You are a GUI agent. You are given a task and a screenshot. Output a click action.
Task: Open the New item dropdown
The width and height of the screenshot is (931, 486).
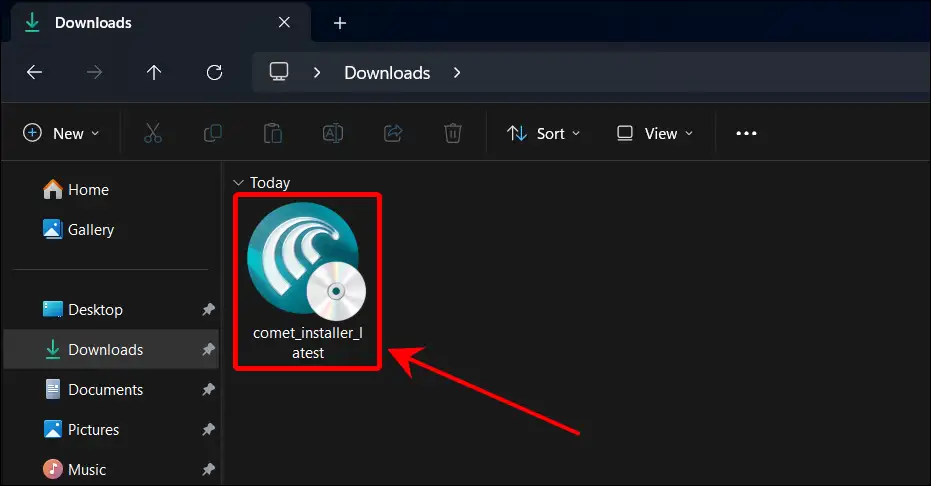61,133
